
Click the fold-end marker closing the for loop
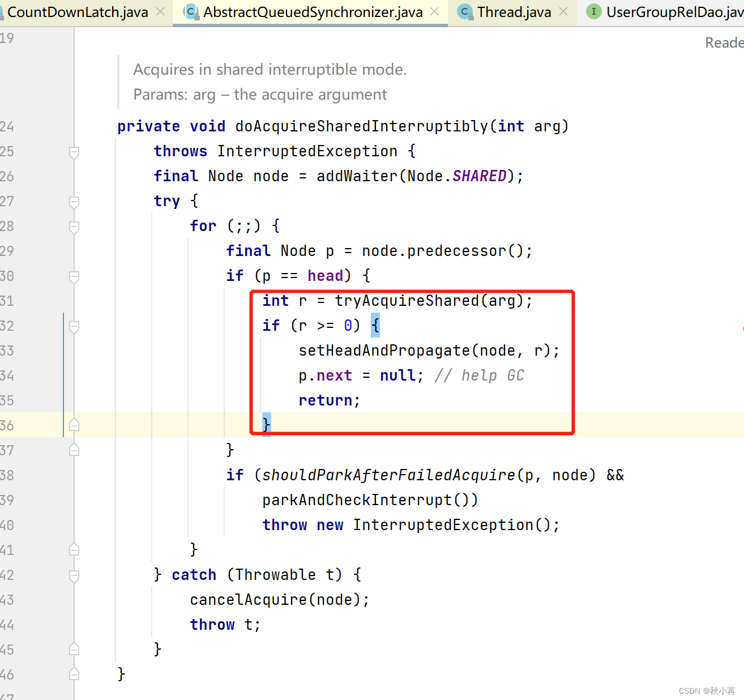[74, 549]
